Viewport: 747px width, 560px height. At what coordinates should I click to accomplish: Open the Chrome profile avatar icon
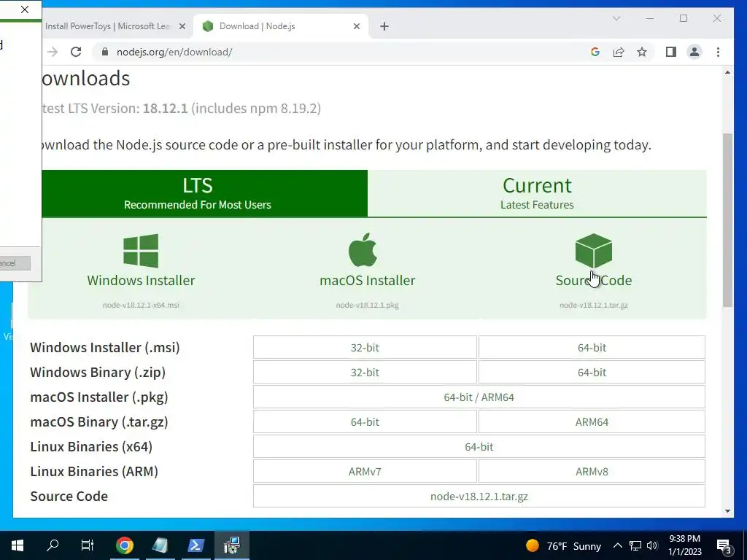(x=694, y=52)
